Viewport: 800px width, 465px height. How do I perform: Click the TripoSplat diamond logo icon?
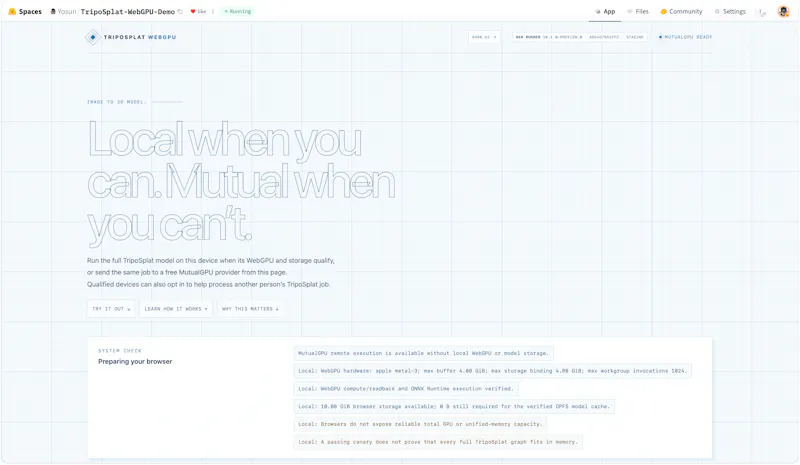coord(92,37)
